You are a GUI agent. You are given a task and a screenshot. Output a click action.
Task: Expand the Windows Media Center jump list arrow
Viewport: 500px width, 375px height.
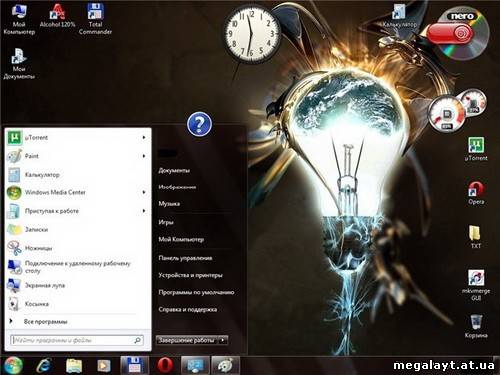pos(144,192)
